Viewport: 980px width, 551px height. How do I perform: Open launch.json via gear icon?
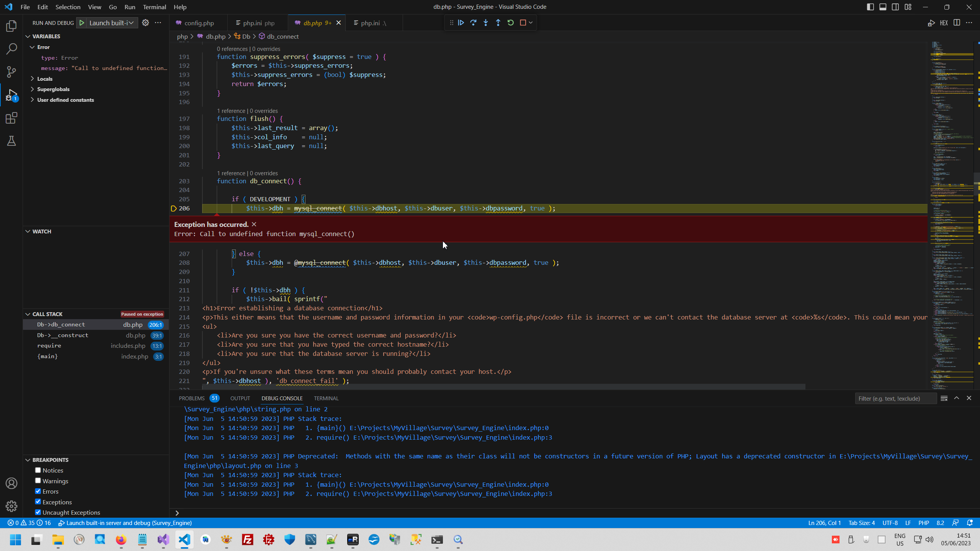point(145,23)
